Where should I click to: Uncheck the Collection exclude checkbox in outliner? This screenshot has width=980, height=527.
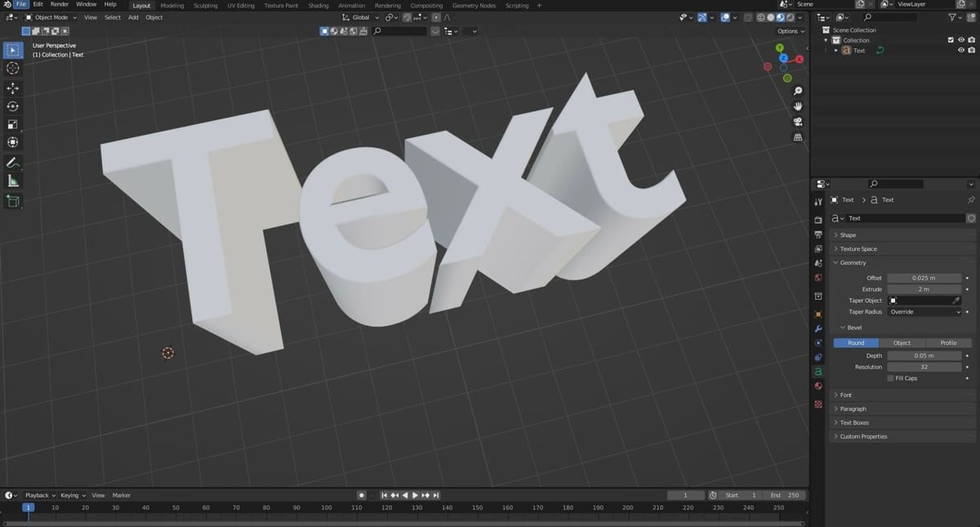click(x=950, y=40)
